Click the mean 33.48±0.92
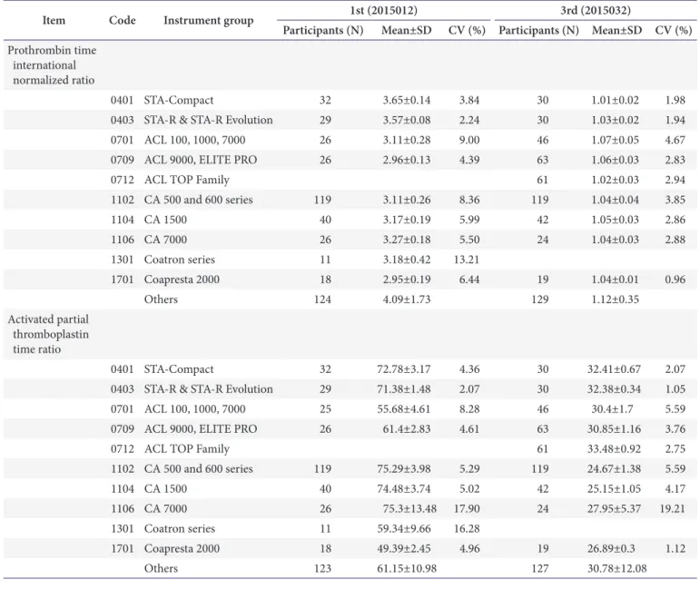The height and width of the screenshot is (589, 700). click(614, 448)
